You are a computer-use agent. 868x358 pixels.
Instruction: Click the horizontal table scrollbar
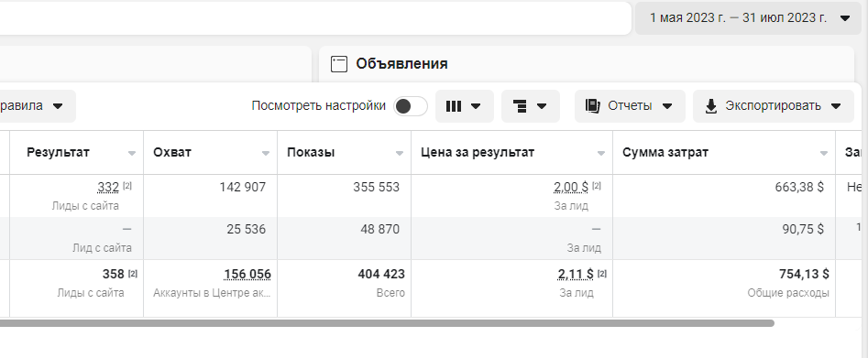[387, 323]
